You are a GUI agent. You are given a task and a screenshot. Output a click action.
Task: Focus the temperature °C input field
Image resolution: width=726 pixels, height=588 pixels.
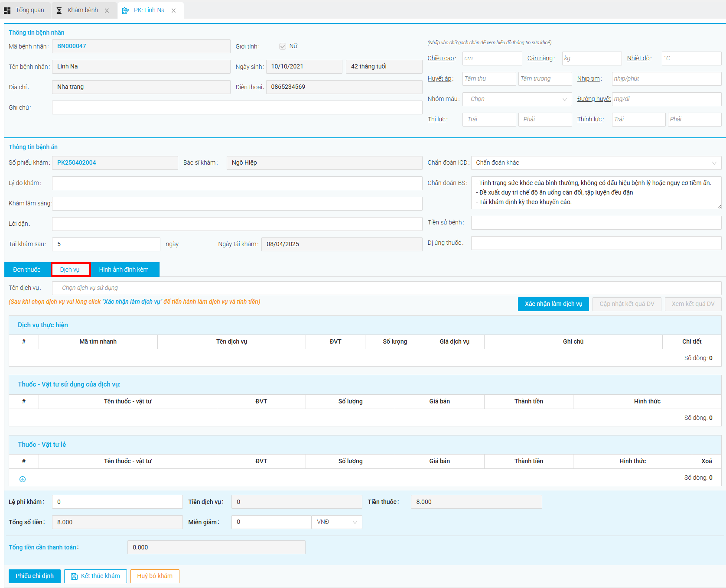coord(691,58)
